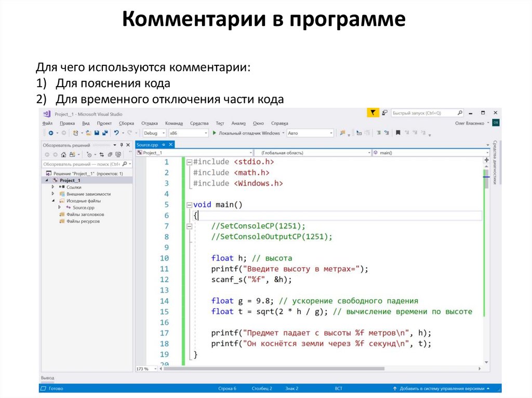
Task: Save the file with the floppy icon
Action: tap(97, 133)
